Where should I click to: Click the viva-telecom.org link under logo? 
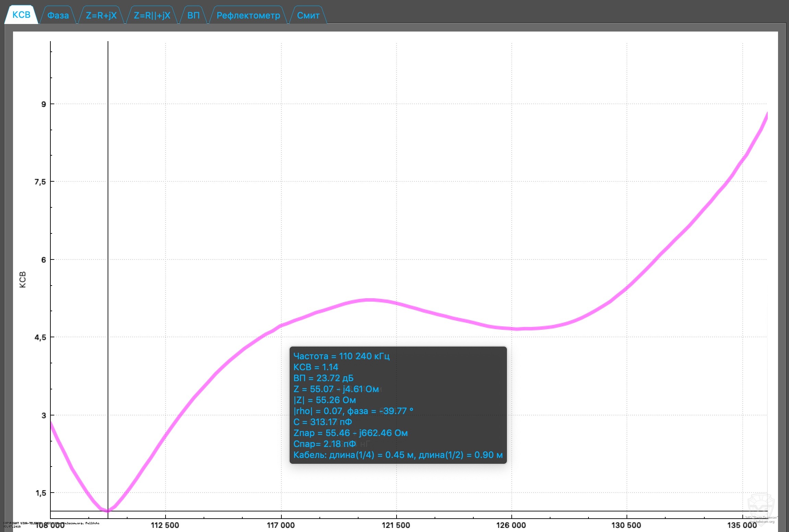761,522
